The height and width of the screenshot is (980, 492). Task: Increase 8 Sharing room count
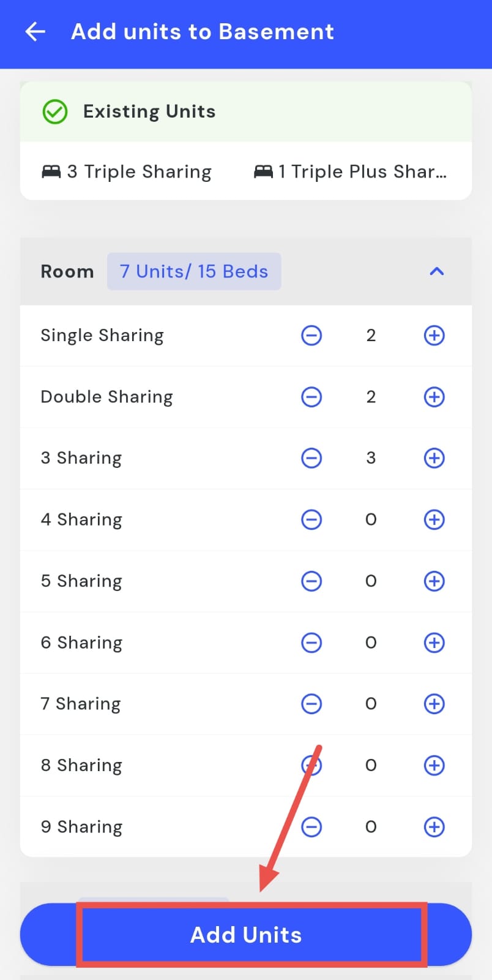434,766
